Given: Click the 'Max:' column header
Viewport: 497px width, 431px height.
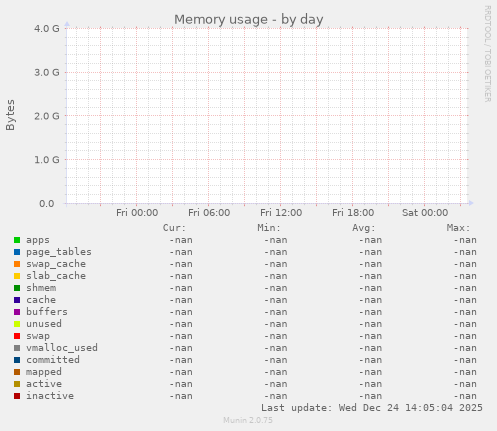Looking at the screenshot, I should [458, 228].
